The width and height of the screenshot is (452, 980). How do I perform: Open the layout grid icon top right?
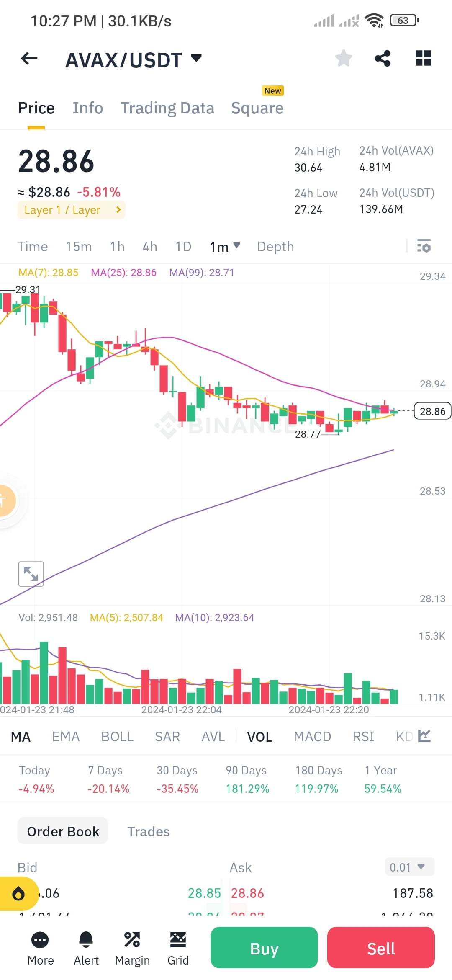[423, 58]
